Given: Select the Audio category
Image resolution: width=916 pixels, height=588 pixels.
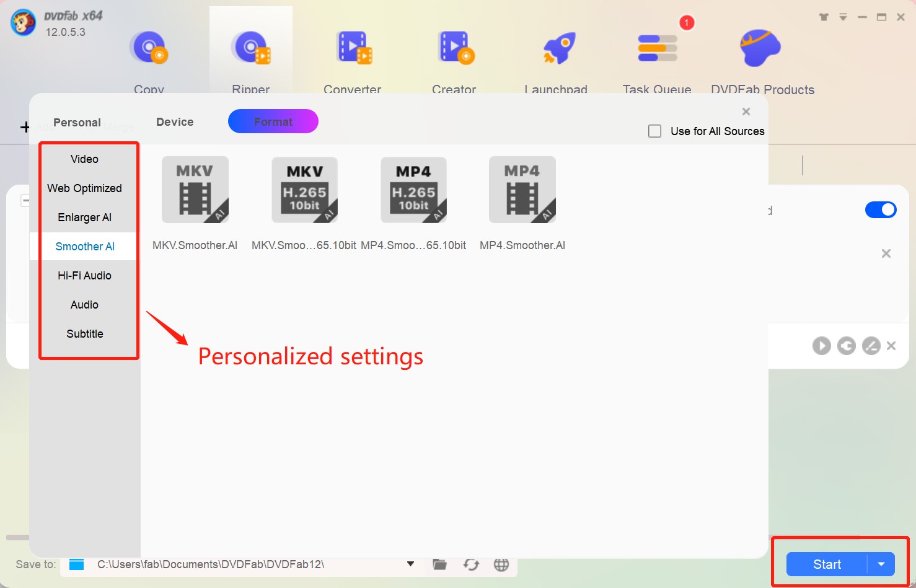Looking at the screenshot, I should [84, 305].
